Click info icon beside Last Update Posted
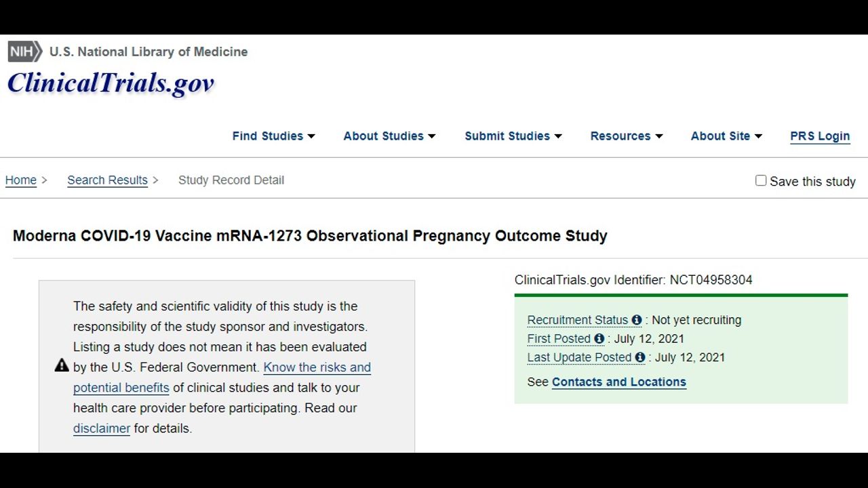868x488 pixels. point(639,357)
